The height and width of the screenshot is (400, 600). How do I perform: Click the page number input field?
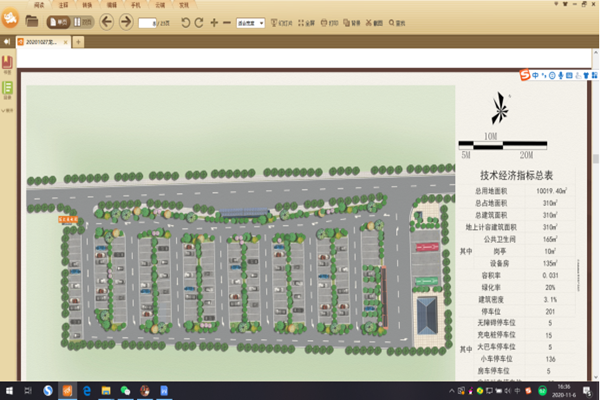[x=146, y=22]
